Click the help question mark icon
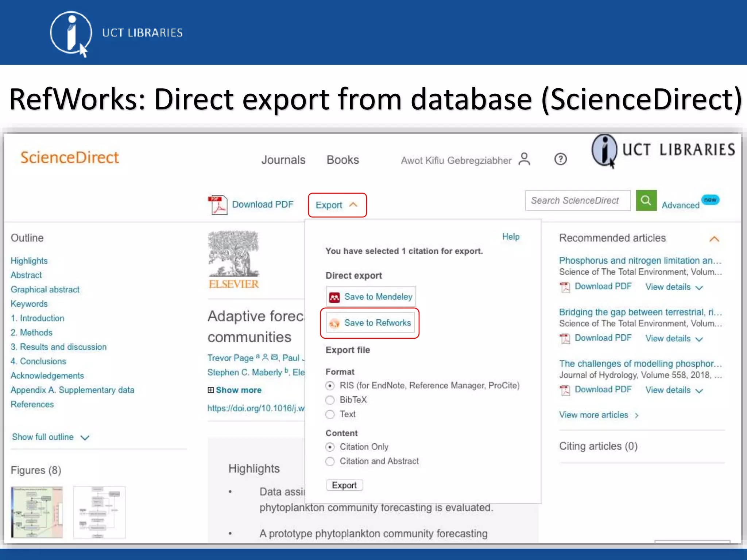 coord(560,159)
